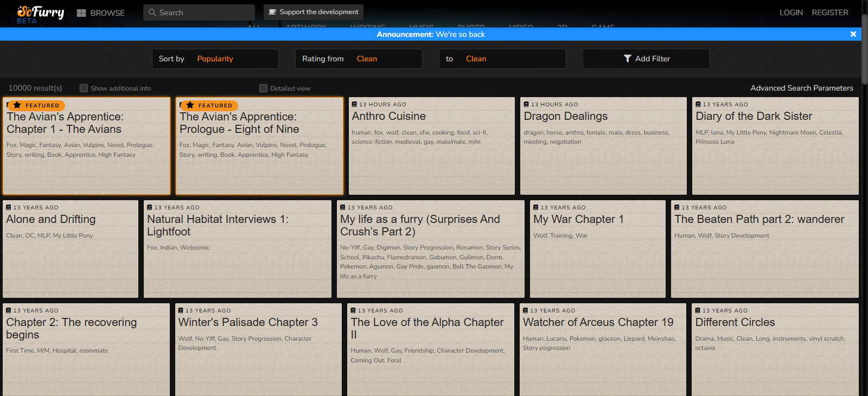This screenshot has height=396, width=868.
Task: Click the funnel icon in Add Filter
Action: tap(628, 59)
